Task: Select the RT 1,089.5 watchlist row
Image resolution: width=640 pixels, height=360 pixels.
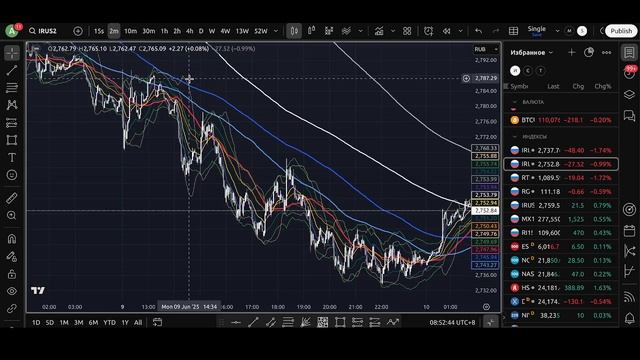Action: click(561, 178)
